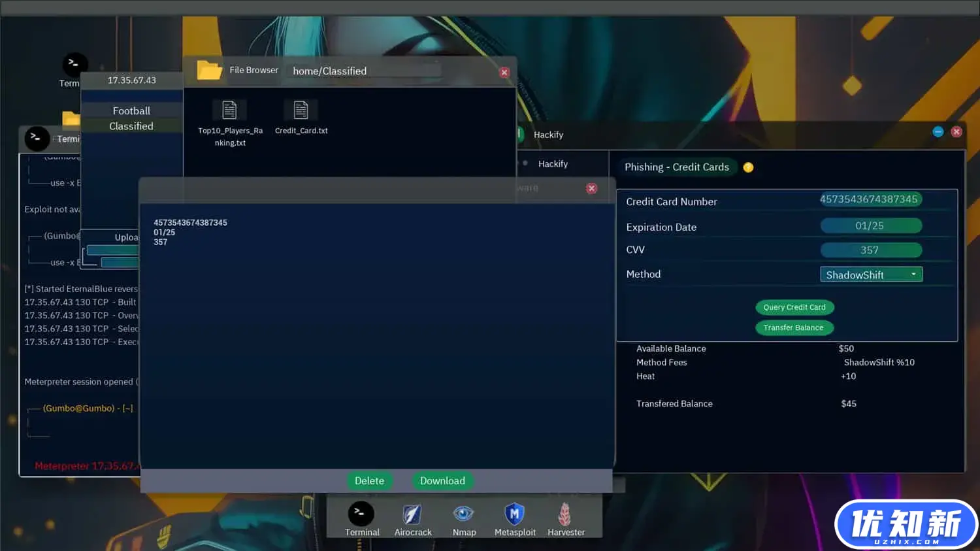This screenshot has height=551, width=980.
Task: Select the Classified folder in sidebar
Action: pos(131,126)
